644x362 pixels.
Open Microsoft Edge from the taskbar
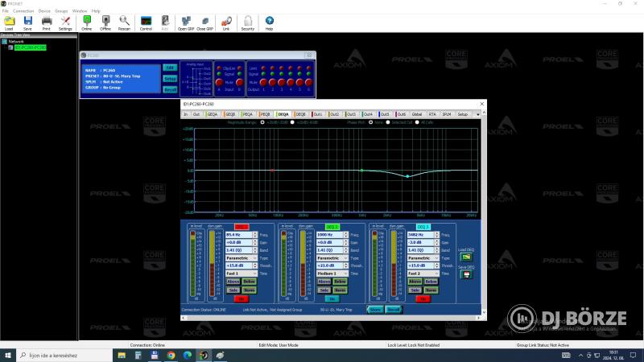pos(188,356)
